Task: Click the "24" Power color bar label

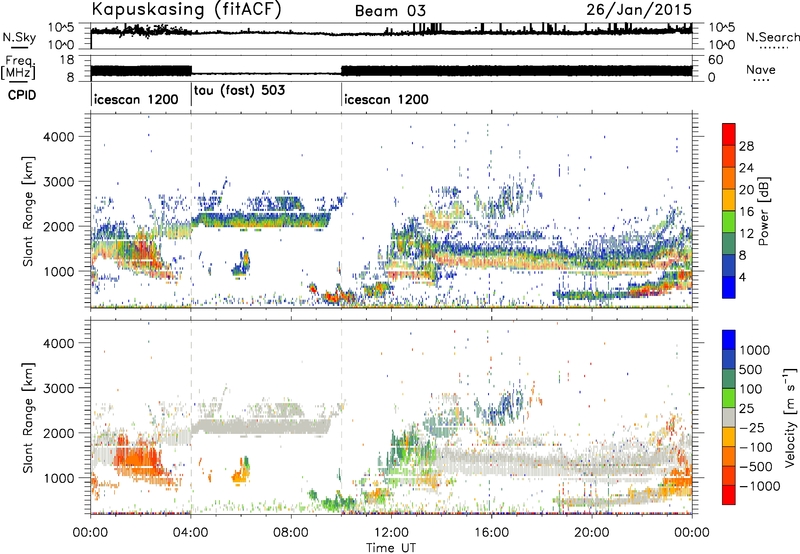Action: tap(746, 168)
